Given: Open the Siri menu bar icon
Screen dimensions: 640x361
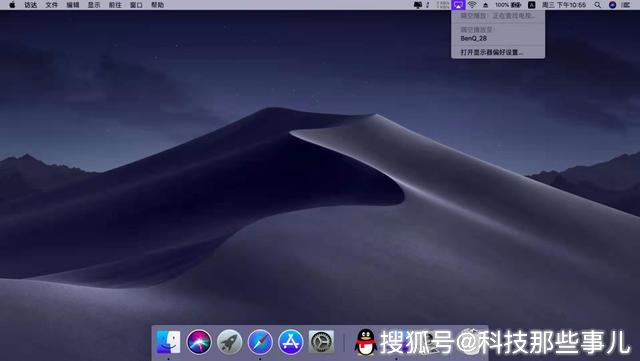Looking at the screenshot, I should pyautogui.click(x=612, y=5).
